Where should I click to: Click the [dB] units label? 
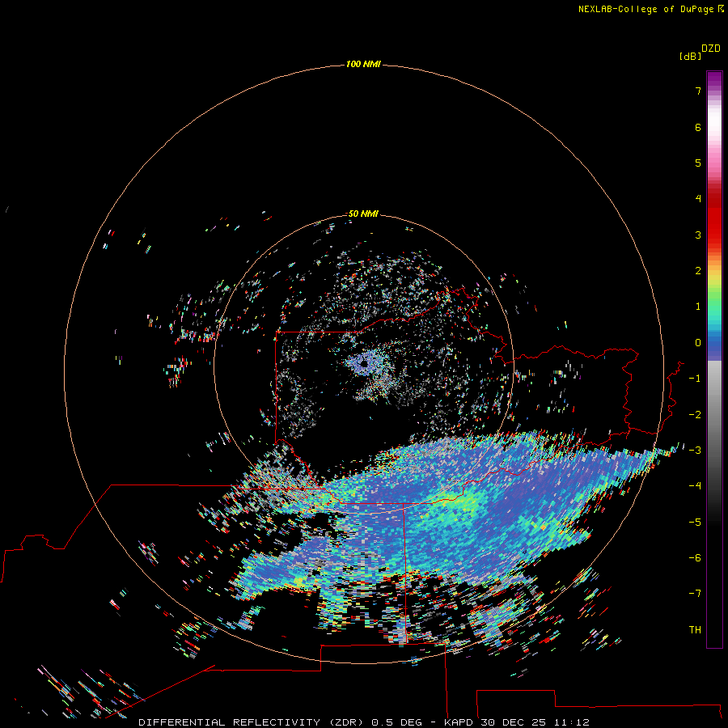(x=690, y=56)
